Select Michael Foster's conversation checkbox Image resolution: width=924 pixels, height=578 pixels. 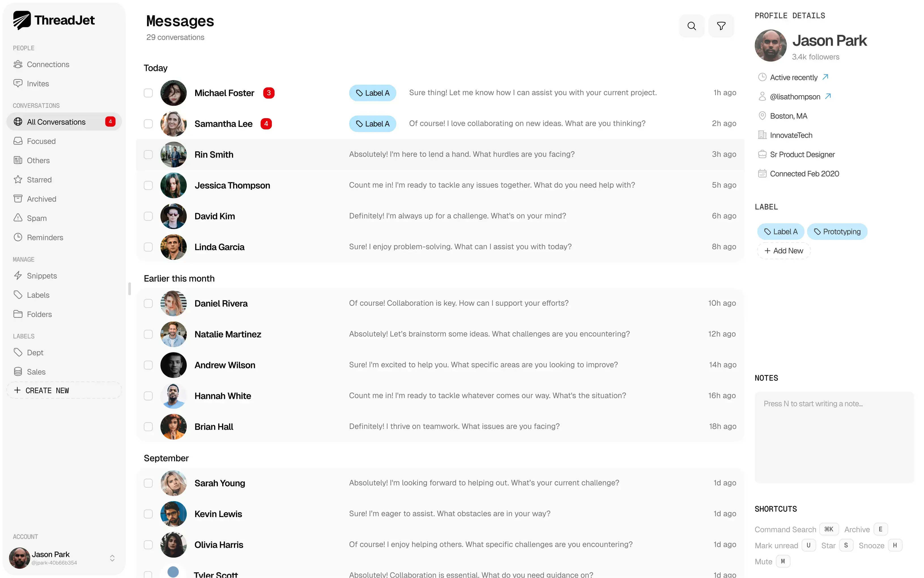click(x=148, y=93)
